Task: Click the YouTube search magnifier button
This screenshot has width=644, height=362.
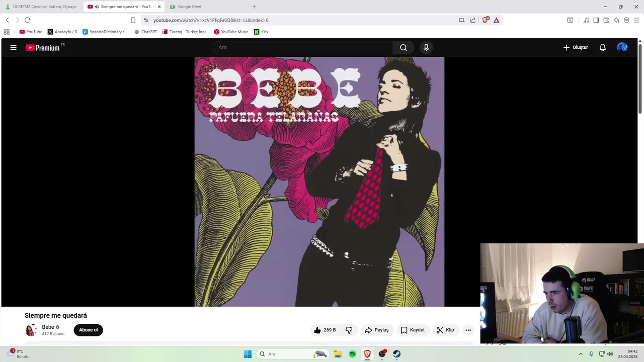Action: [x=404, y=47]
